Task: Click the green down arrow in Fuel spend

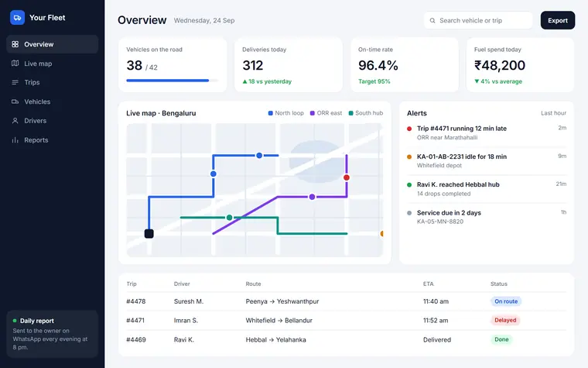Action: tap(477, 81)
